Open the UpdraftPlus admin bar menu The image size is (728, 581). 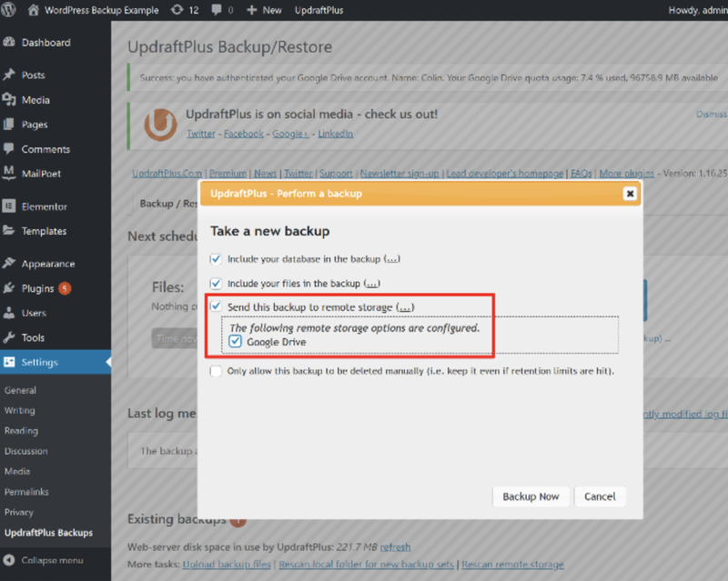pyautogui.click(x=319, y=10)
